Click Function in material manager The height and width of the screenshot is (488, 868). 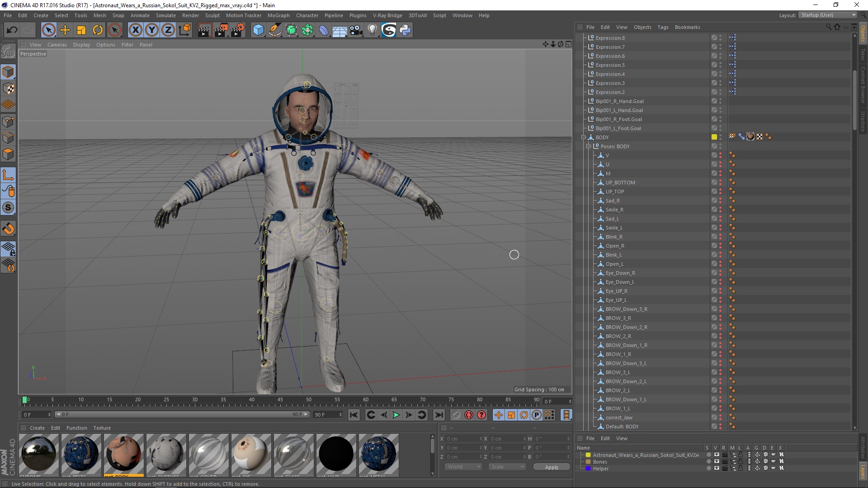pyautogui.click(x=76, y=428)
